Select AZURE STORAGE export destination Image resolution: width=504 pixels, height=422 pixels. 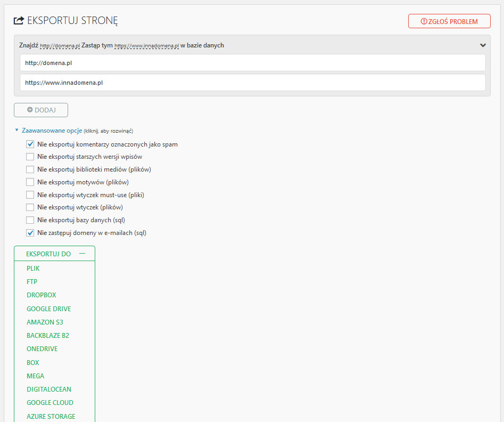point(51,416)
